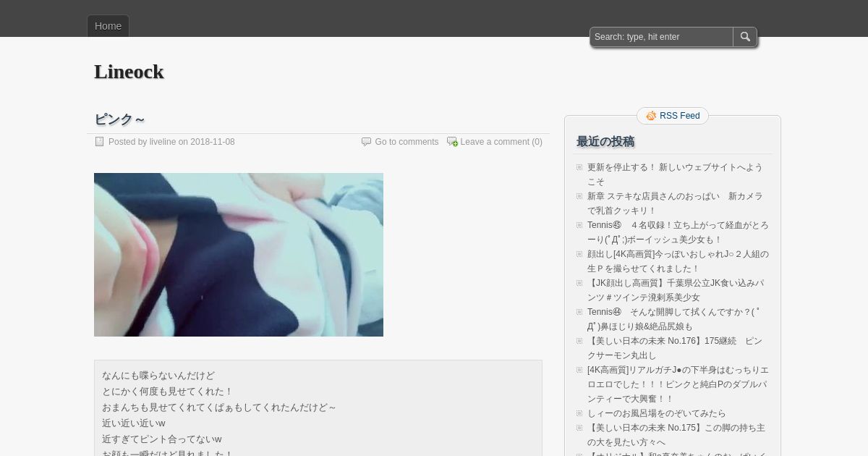The image size is (868, 456).
Task: Open 'Leave a comment (0)' link
Action: [501, 142]
